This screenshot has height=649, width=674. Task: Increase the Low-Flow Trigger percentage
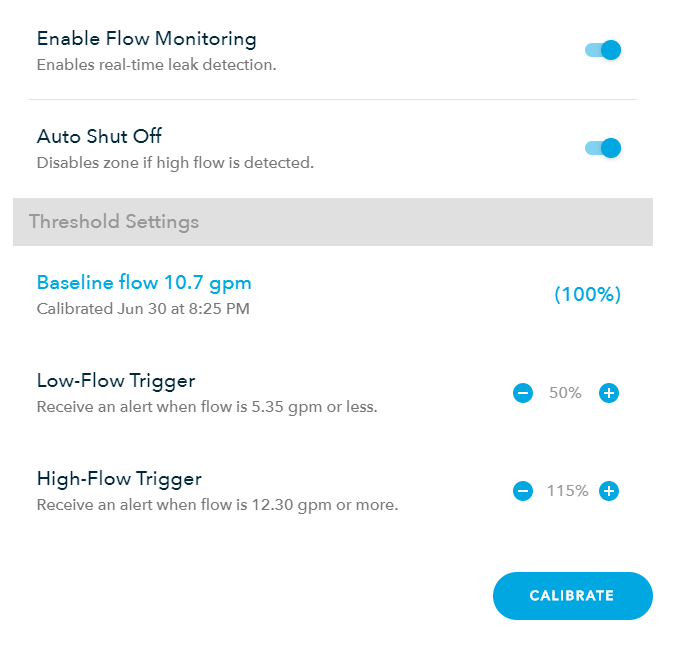point(609,393)
